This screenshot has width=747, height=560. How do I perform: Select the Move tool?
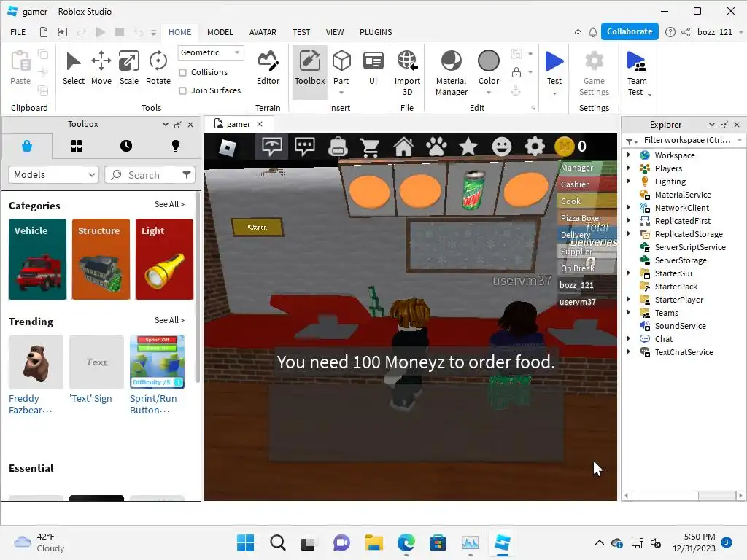pyautogui.click(x=101, y=68)
